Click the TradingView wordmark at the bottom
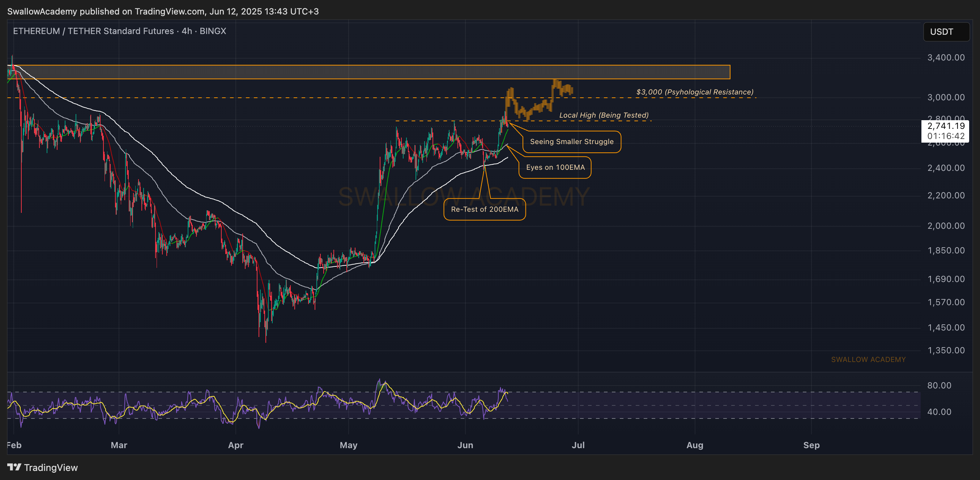 pyautogui.click(x=51, y=467)
